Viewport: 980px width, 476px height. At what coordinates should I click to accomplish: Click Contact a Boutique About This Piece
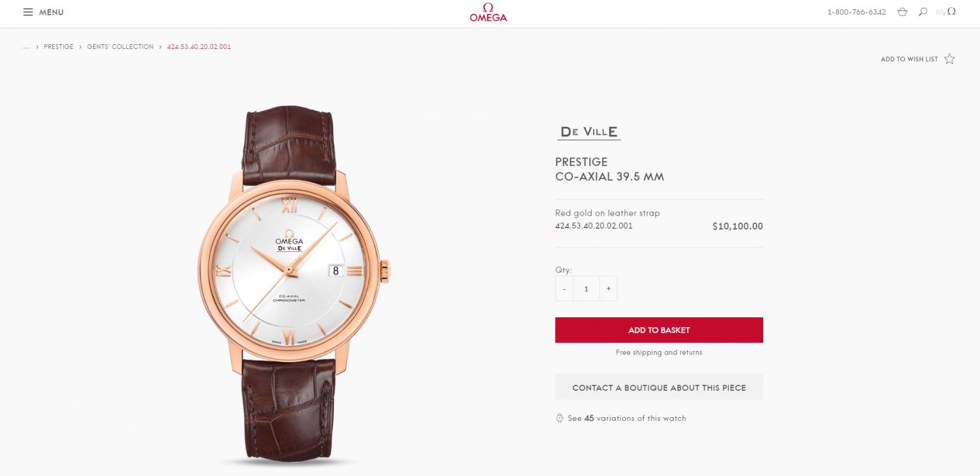[x=659, y=387]
